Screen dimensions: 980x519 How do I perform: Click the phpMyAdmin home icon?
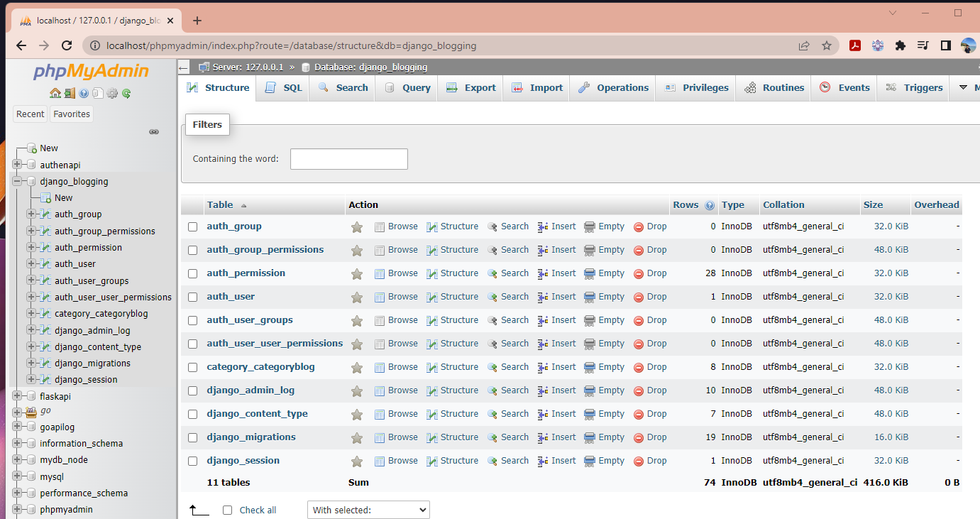click(x=55, y=93)
